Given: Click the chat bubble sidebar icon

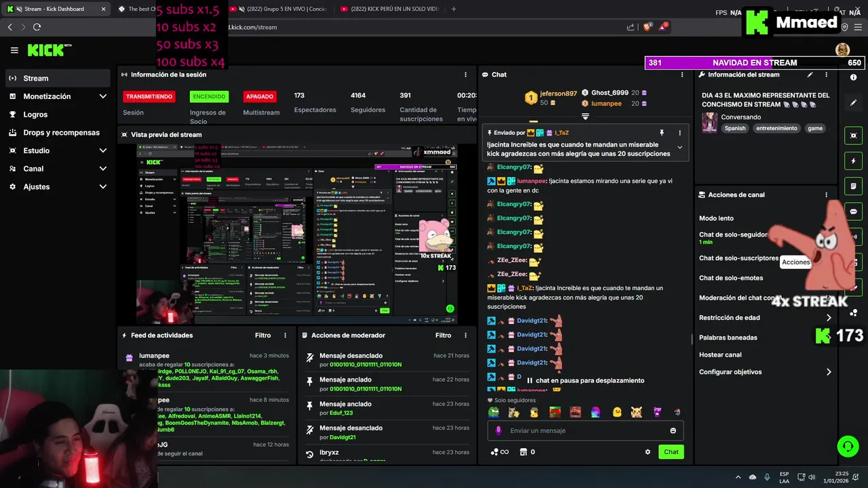Looking at the screenshot, I should (853, 211).
